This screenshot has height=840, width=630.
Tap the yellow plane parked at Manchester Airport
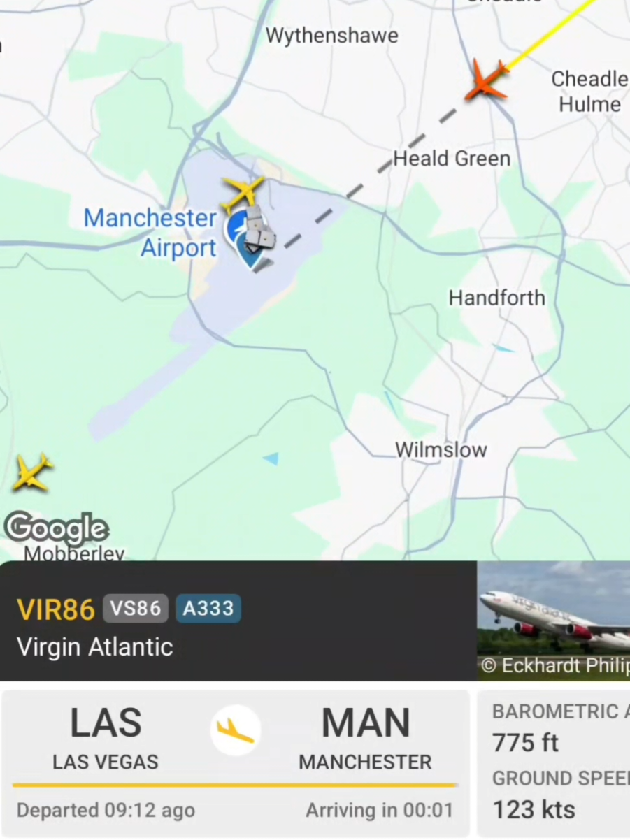click(x=243, y=194)
